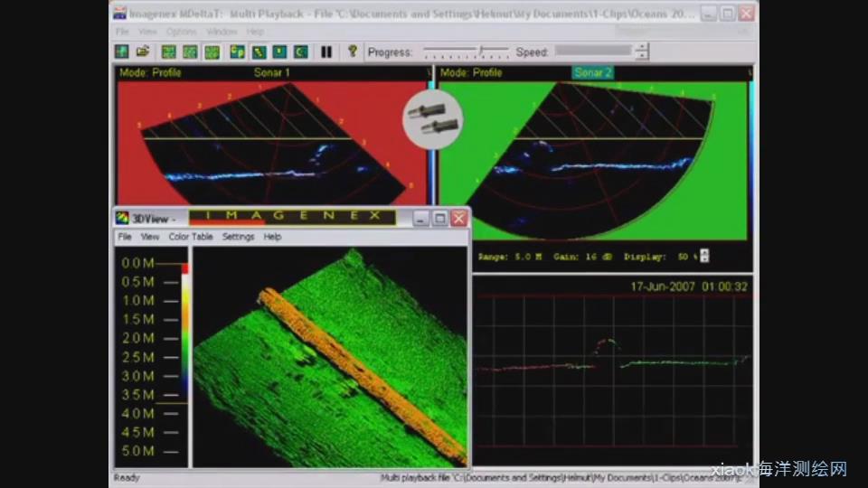Click the pencil-style toolbar icon
868x488 pixels.
click(259, 52)
